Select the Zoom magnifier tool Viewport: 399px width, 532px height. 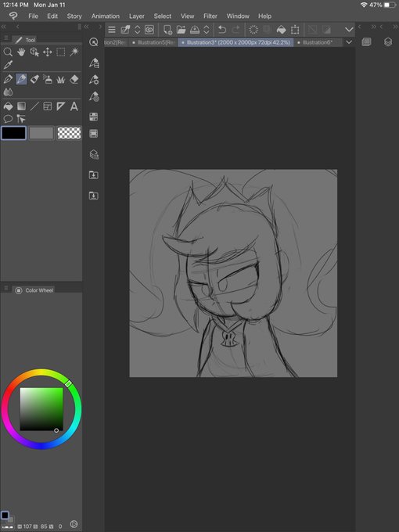click(8, 52)
